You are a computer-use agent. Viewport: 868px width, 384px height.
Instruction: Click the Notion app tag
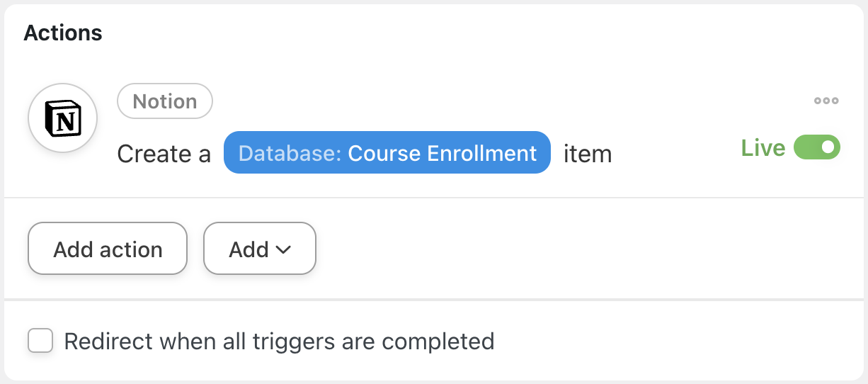165,101
